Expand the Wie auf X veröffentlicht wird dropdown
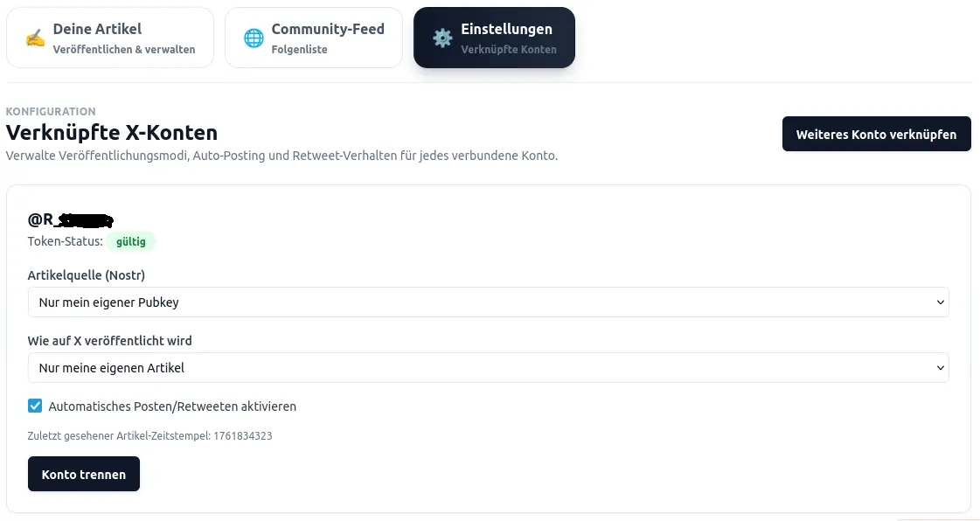The width and height of the screenshot is (980, 521). pos(488,368)
